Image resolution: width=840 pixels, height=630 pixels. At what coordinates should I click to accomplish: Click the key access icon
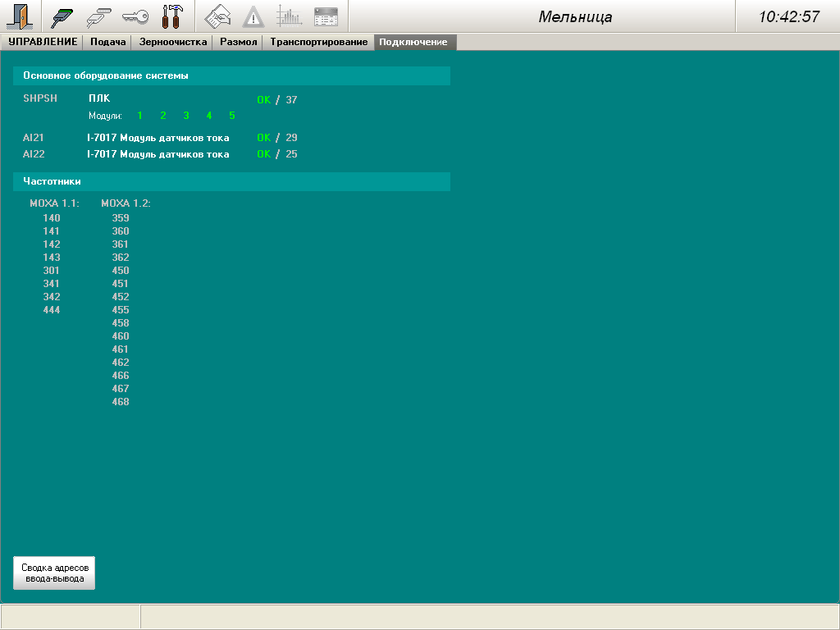(x=135, y=16)
